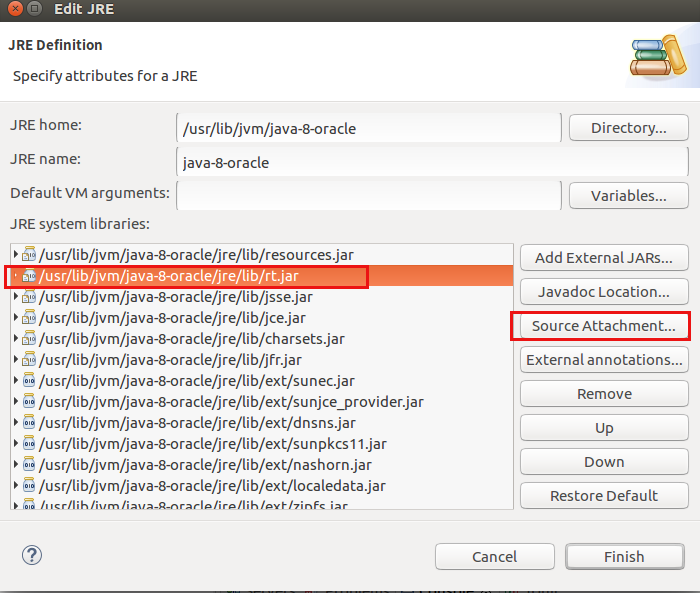Open the help question mark icon
700x593 pixels.
pos(32,555)
